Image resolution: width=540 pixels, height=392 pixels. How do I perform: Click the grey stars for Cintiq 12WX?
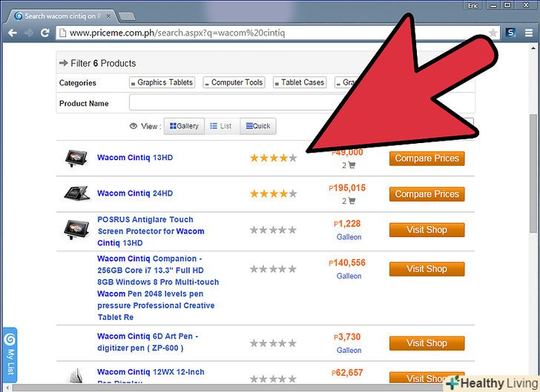274,379
